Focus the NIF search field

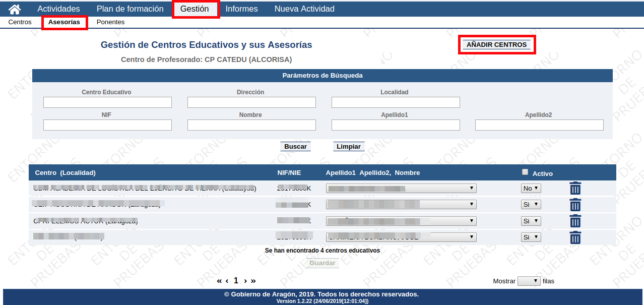tap(107, 125)
